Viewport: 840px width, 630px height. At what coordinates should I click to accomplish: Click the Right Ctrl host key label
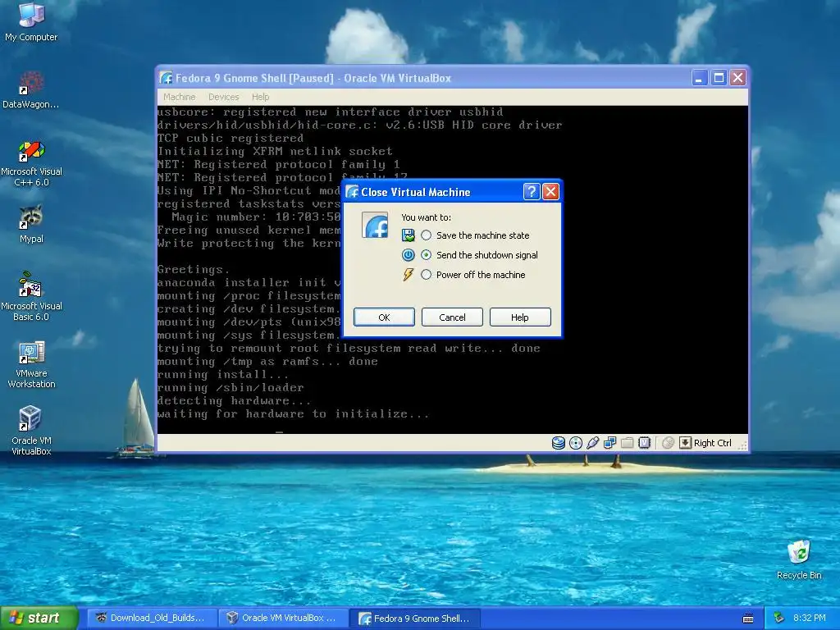click(x=713, y=443)
